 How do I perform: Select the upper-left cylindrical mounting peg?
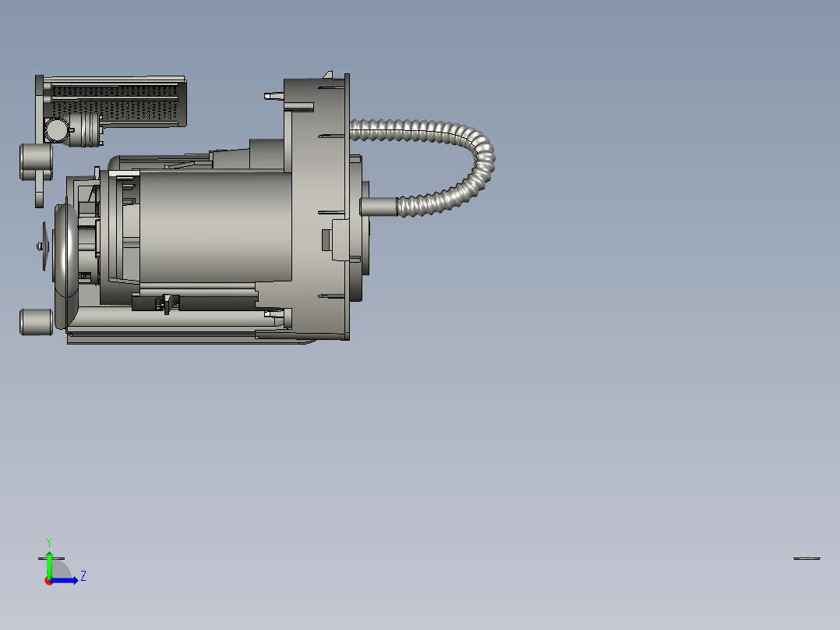(36, 161)
